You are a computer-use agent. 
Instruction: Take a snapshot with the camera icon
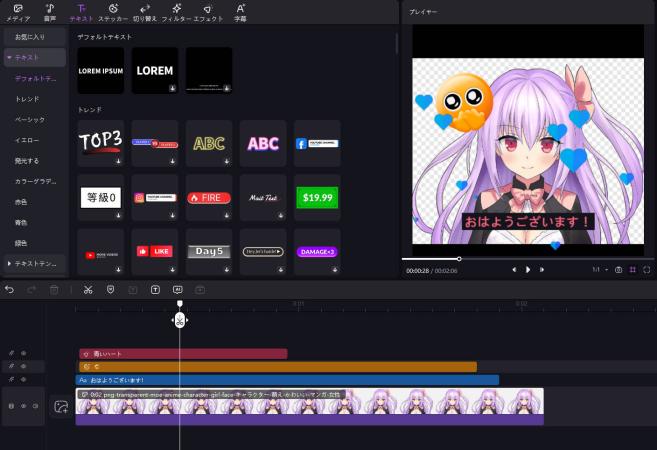pos(619,270)
